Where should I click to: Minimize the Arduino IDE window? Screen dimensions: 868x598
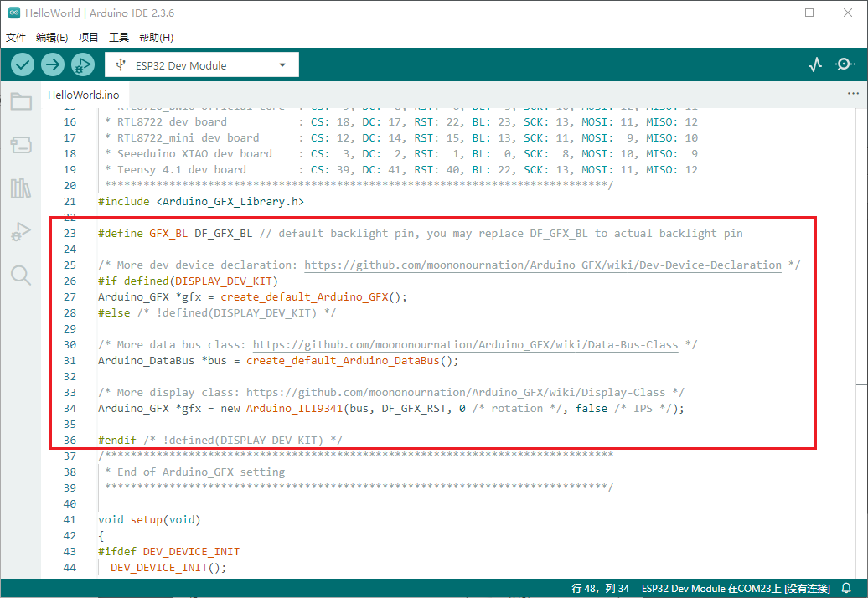[772, 13]
